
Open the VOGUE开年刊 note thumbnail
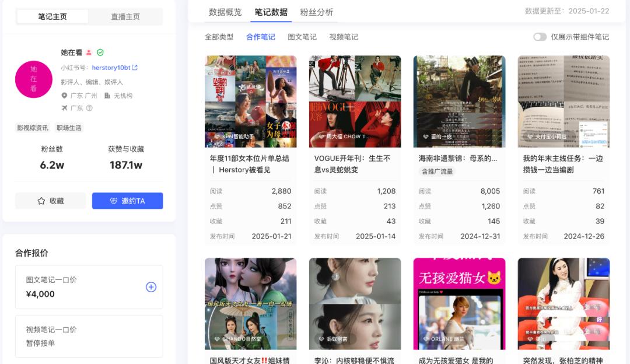click(x=355, y=101)
